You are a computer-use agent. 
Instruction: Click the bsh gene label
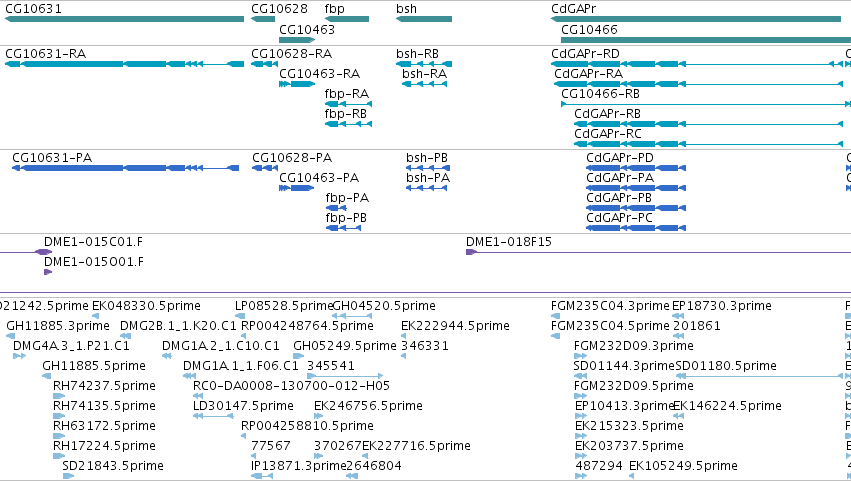click(407, 9)
